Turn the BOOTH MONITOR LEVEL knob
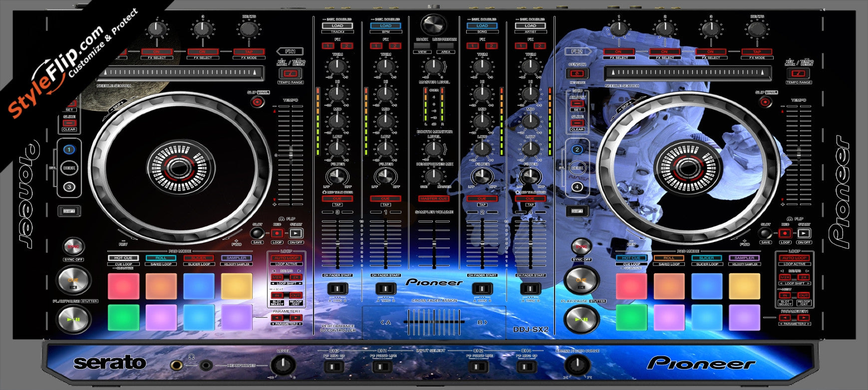The width and height of the screenshot is (868, 390). coord(433,149)
